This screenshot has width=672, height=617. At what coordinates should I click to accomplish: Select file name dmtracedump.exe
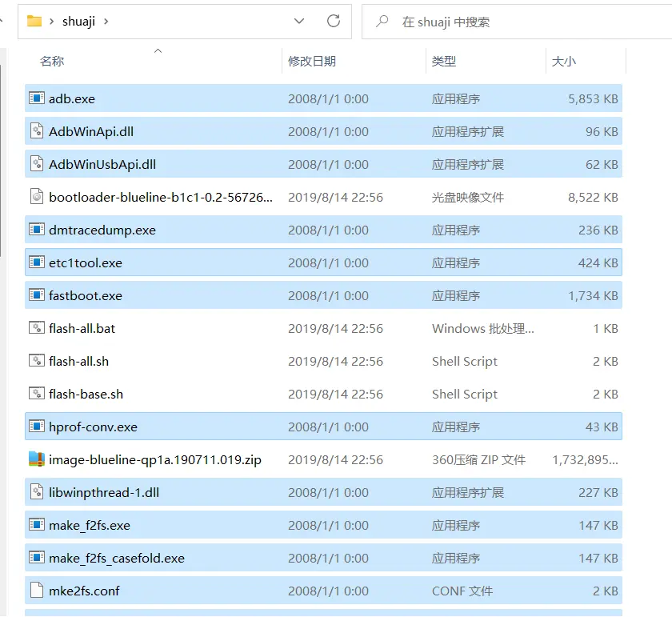(x=102, y=230)
